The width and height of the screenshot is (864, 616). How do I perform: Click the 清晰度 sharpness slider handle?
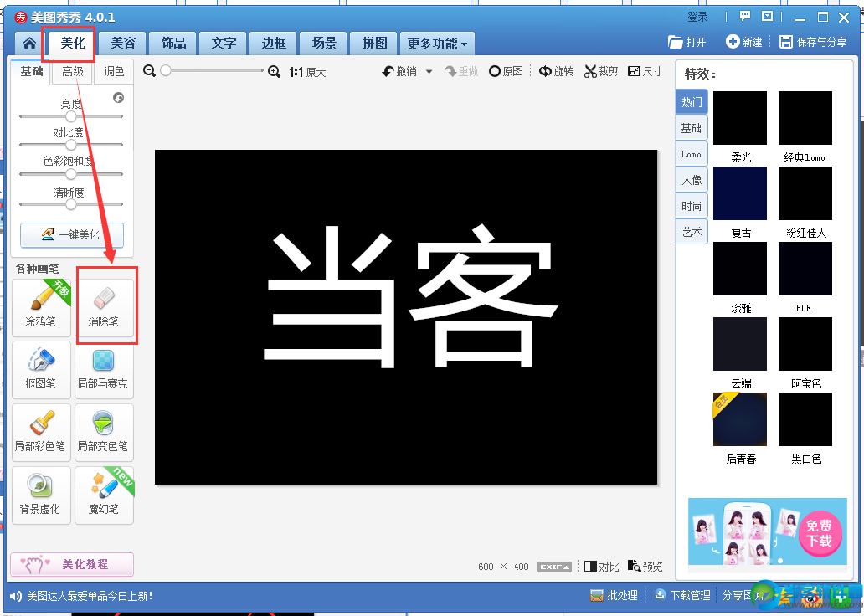tap(71, 204)
